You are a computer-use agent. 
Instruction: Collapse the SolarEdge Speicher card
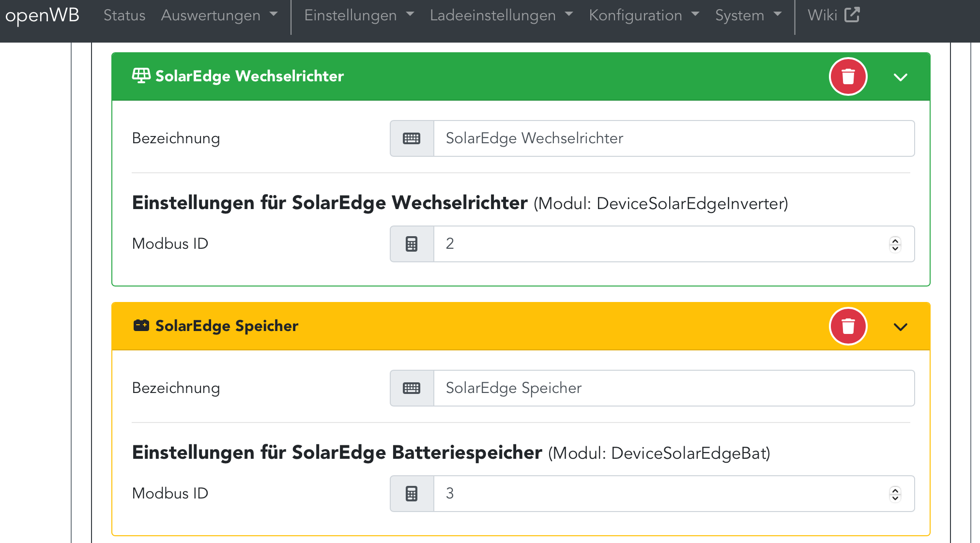point(900,327)
